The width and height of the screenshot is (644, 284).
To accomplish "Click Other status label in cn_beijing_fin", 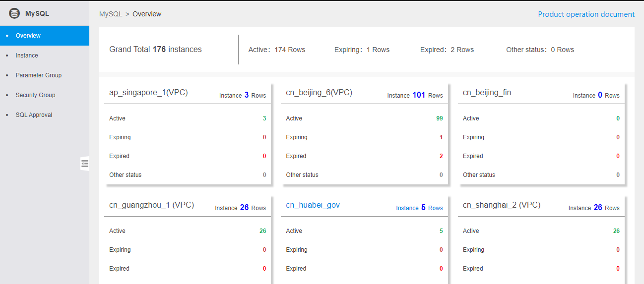I will point(479,175).
